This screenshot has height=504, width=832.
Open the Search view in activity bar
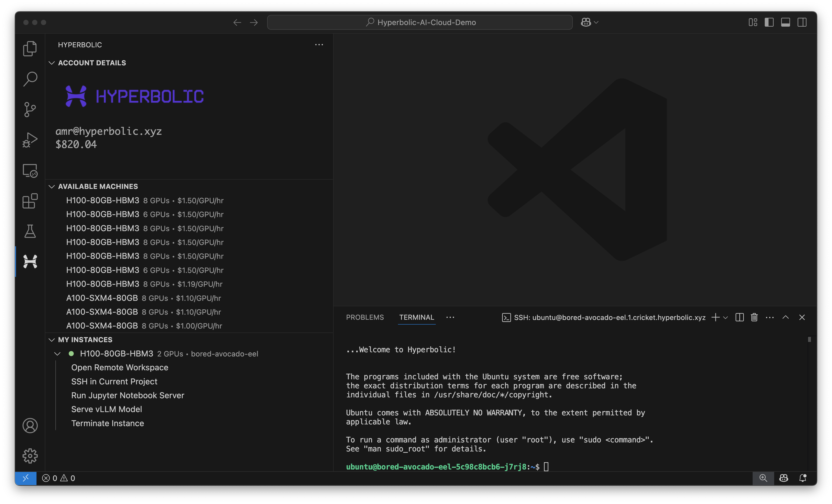pyautogui.click(x=30, y=79)
